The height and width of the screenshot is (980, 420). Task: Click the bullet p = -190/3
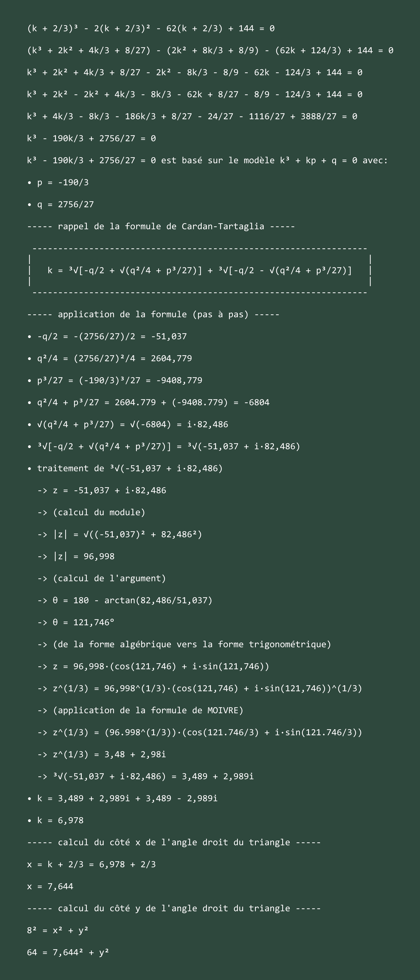click(x=58, y=183)
